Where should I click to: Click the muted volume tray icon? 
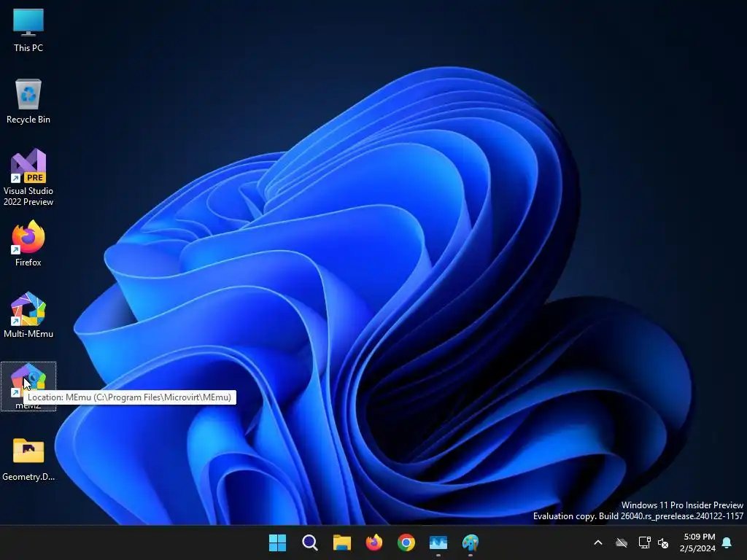tap(663, 542)
